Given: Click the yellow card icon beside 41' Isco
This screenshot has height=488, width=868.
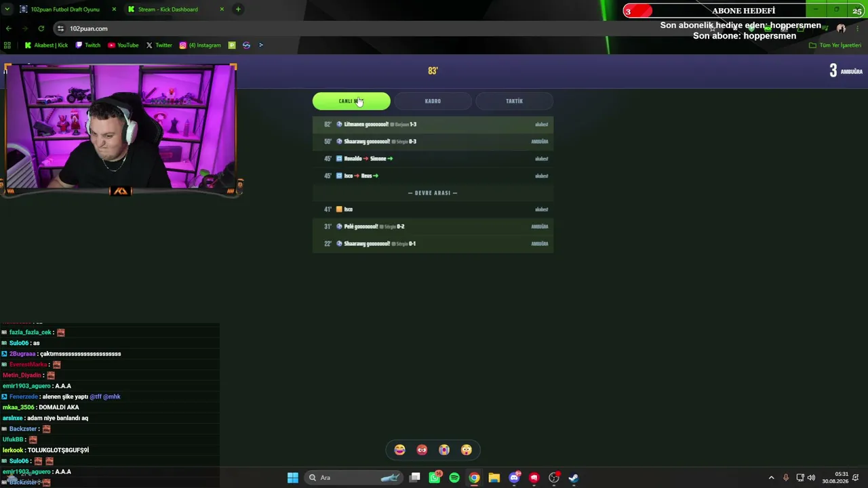Looking at the screenshot, I should coord(339,209).
